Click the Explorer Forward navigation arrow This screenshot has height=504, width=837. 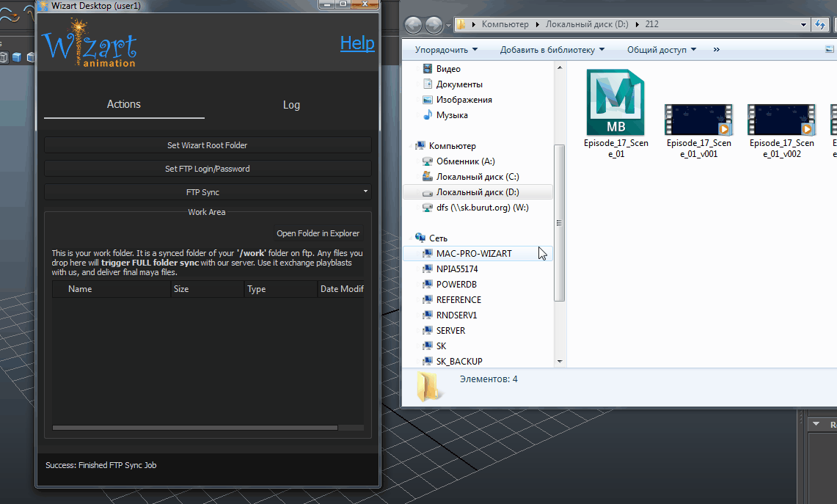[434, 25]
